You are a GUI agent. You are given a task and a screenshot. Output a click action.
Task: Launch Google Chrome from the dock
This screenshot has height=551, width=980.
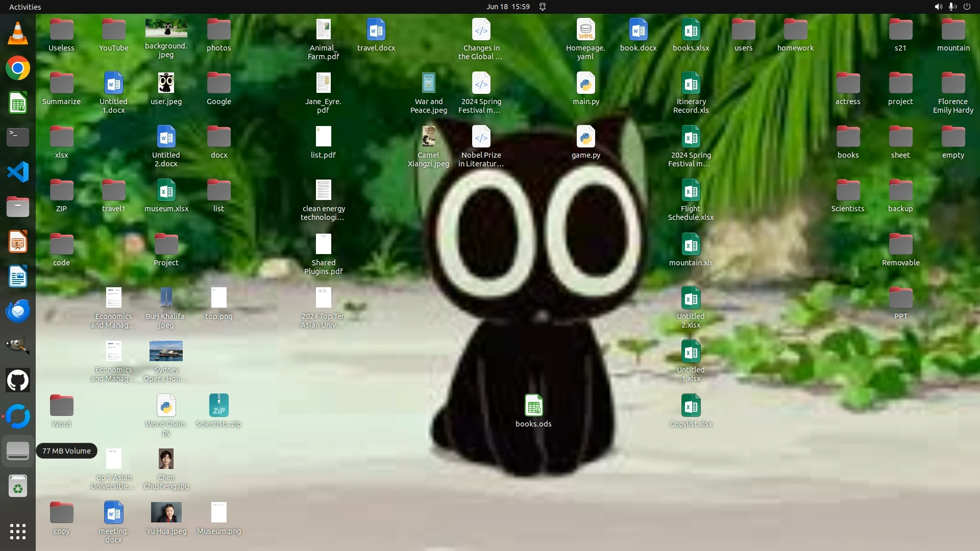[x=18, y=68]
